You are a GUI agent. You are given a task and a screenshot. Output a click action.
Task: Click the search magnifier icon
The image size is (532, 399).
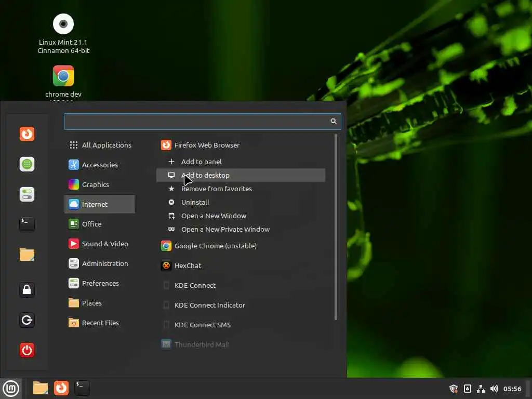[x=334, y=121]
